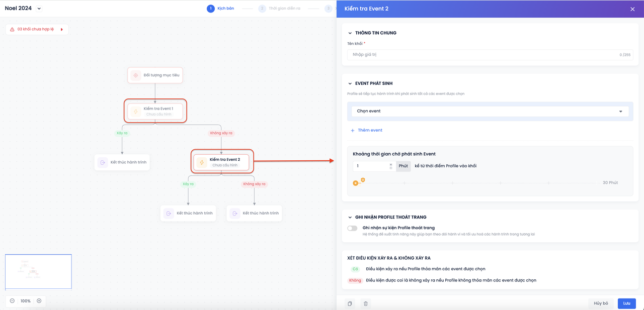
Task: Click the Kiểm tra Event 2 lightning node
Action: coord(221,162)
